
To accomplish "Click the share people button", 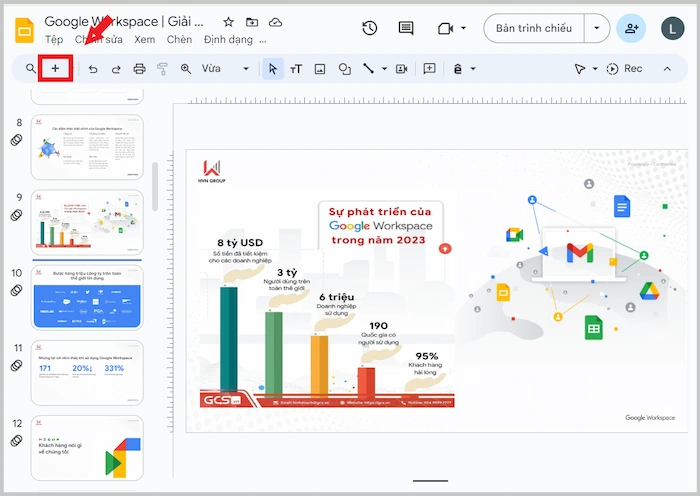I will (x=631, y=29).
